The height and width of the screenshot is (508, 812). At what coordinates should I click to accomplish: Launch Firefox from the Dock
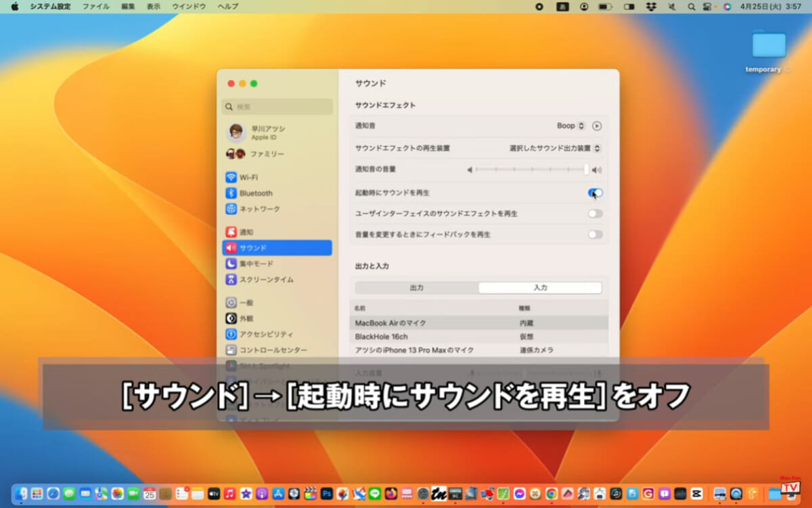(x=391, y=494)
